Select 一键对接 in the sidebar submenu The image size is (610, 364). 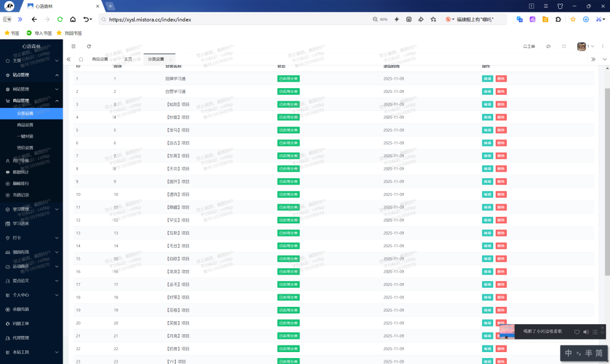(25, 136)
